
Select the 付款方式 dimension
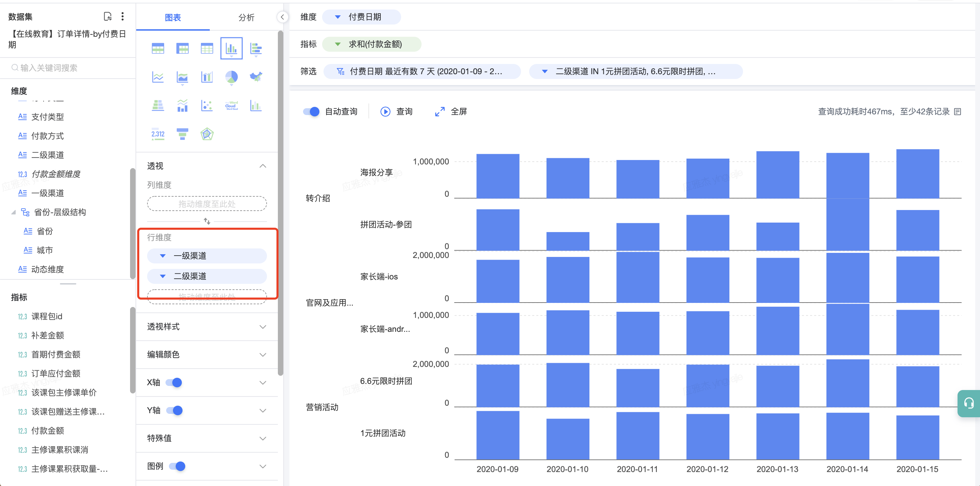[47, 136]
